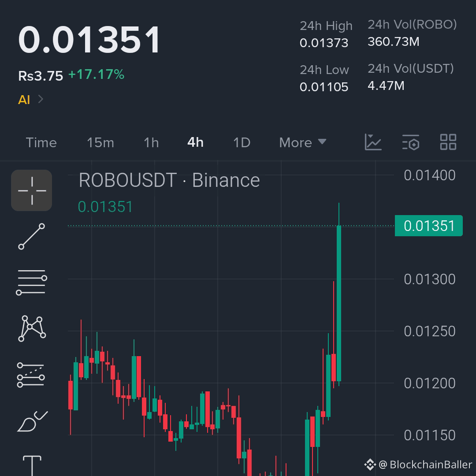
Task: Open the AI insights link
Action: (x=24, y=100)
